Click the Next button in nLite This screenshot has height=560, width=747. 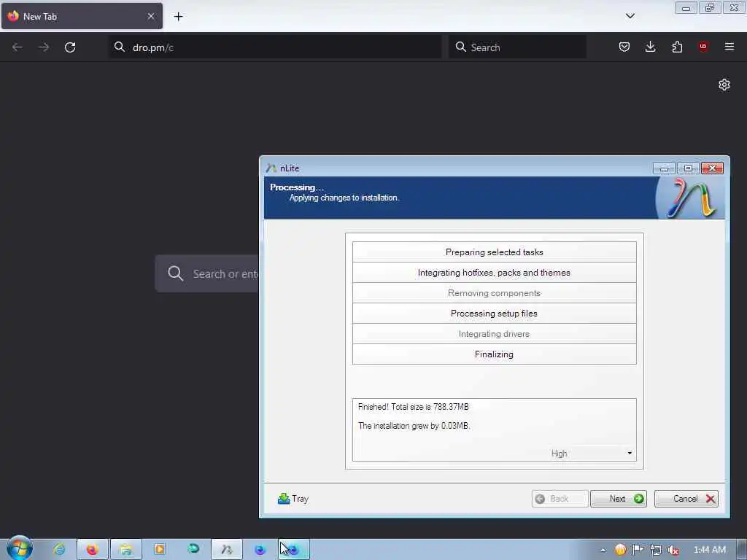pyautogui.click(x=618, y=499)
